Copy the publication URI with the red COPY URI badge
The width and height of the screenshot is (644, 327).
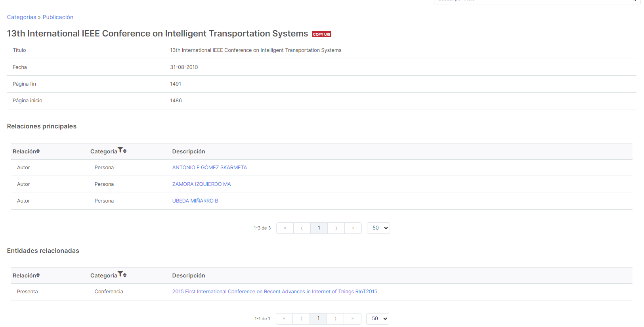[321, 34]
